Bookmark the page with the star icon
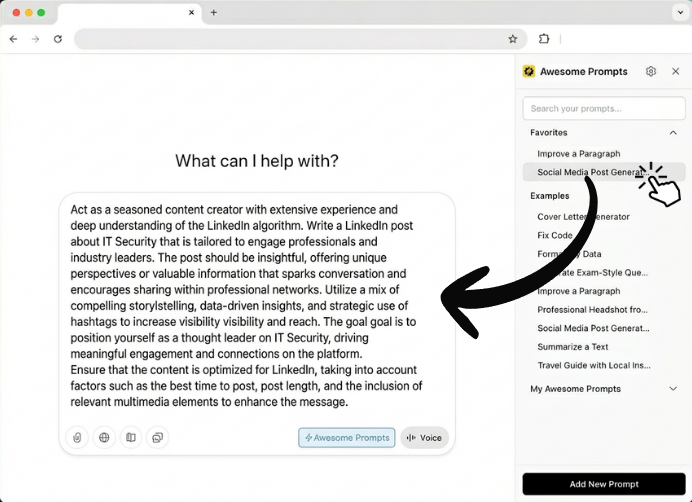Image resolution: width=692 pixels, height=502 pixels. (512, 39)
